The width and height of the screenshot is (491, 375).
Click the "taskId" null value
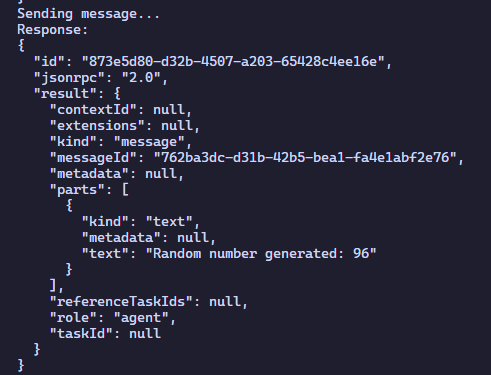pos(145,334)
